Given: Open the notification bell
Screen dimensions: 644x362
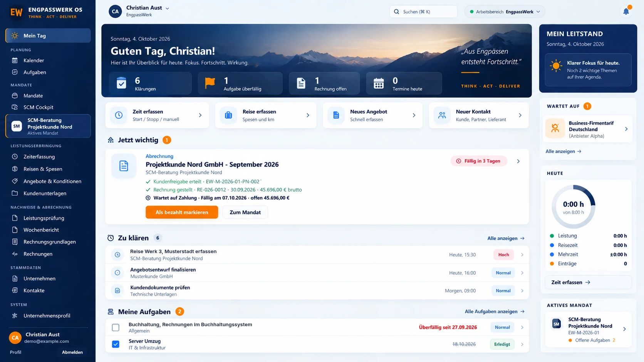Looking at the screenshot, I should click(x=626, y=12).
